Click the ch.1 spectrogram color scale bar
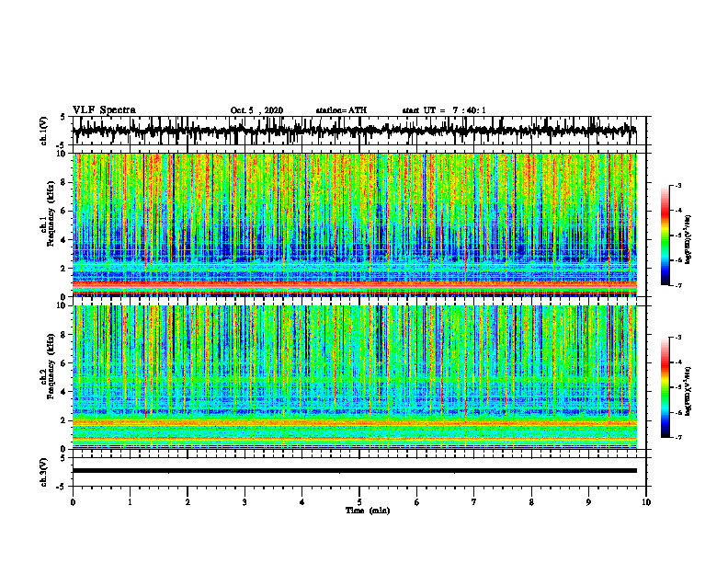 665,236
